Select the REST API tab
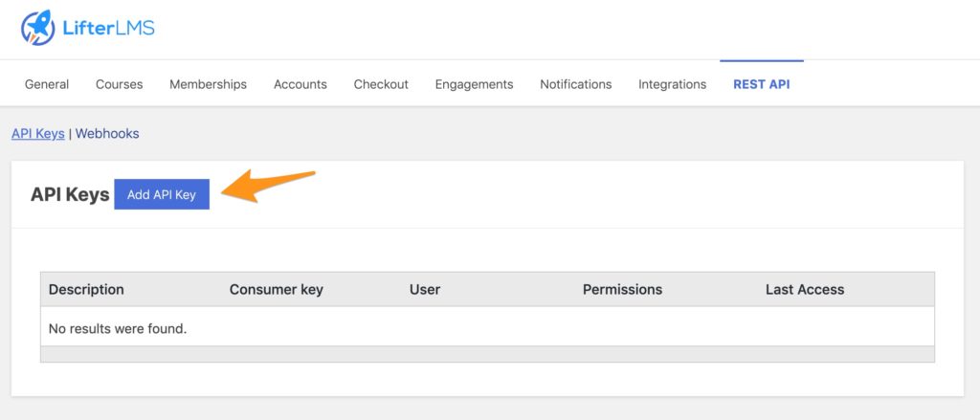This screenshot has width=980, height=420. [x=761, y=84]
